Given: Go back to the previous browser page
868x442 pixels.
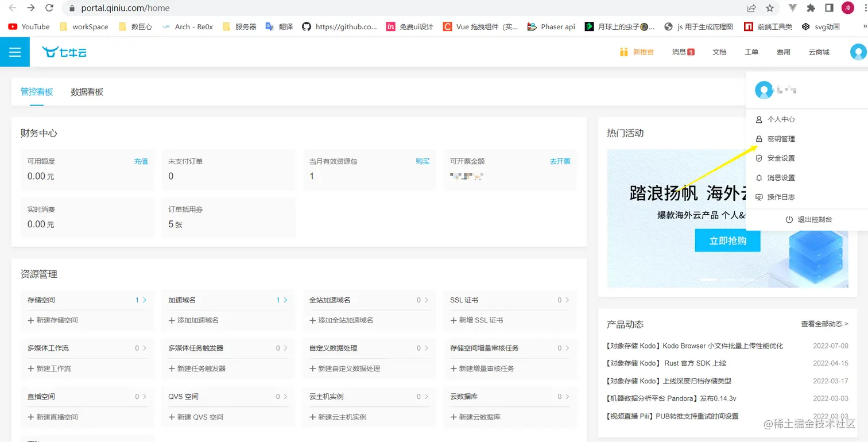Looking at the screenshot, I should (13, 8).
